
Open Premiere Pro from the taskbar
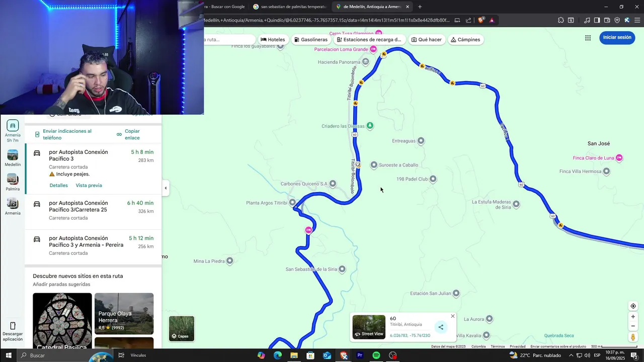pyautogui.click(x=360, y=355)
